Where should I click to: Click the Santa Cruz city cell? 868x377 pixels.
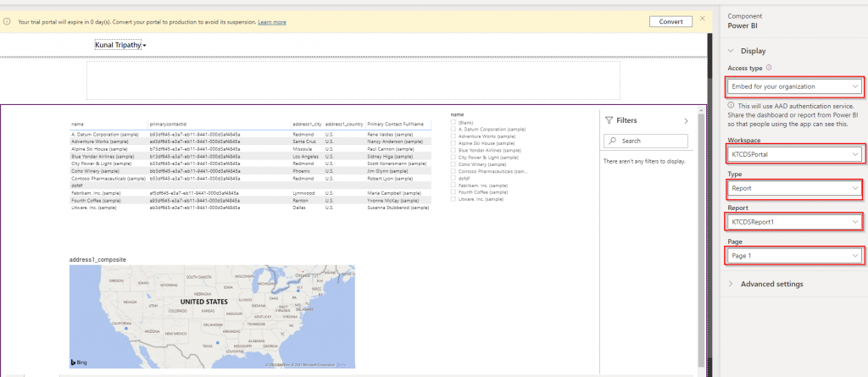[x=303, y=141]
